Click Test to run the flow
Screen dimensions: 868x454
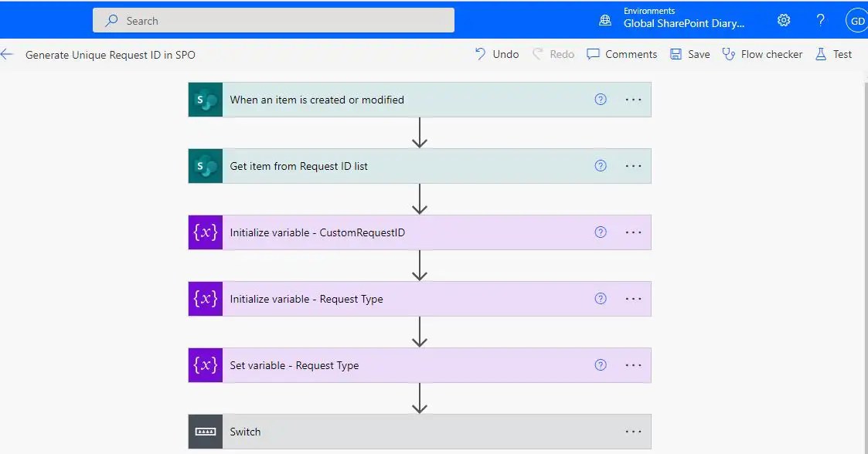pyautogui.click(x=834, y=54)
